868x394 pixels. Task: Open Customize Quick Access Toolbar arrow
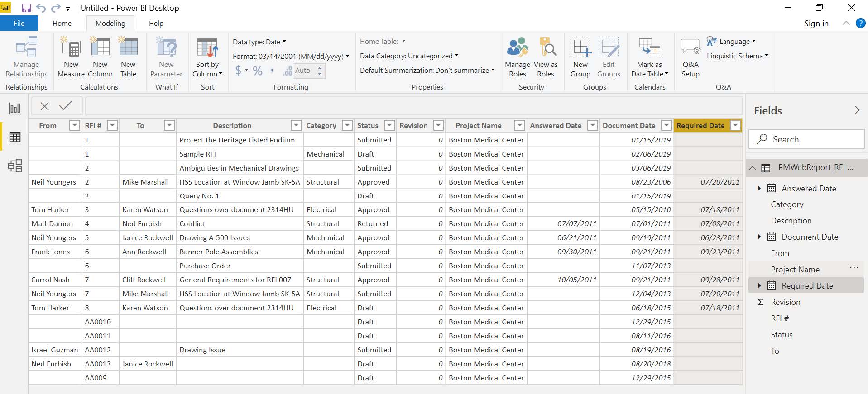click(67, 9)
